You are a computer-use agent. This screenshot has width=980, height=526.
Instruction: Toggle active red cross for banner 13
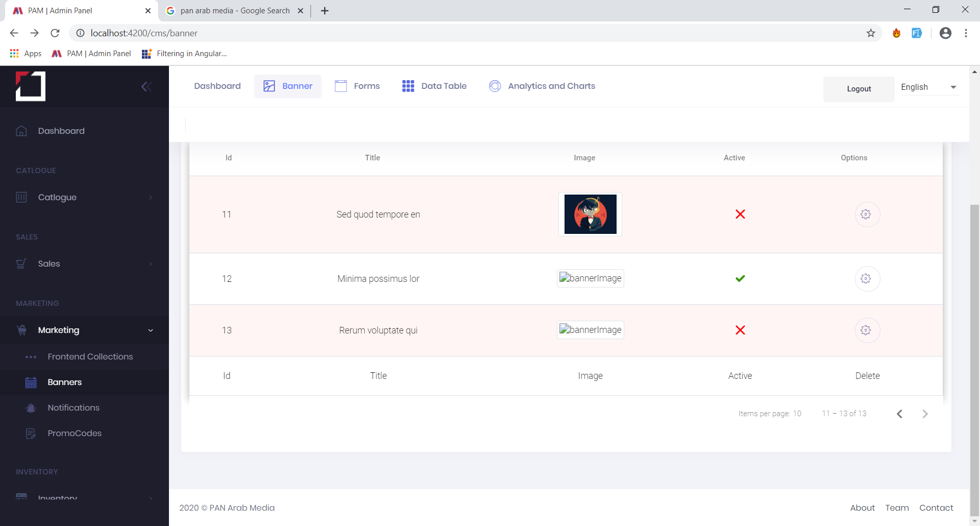pyautogui.click(x=740, y=330)
